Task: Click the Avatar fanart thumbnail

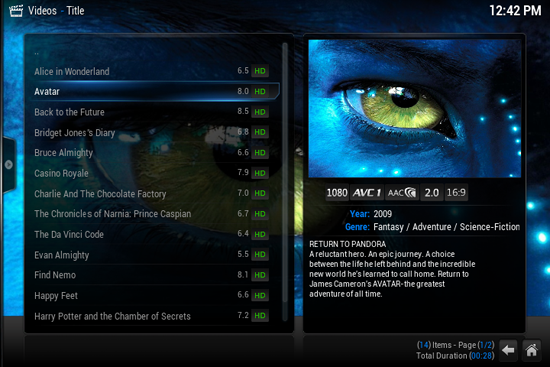Action: [x=415, y=108]
